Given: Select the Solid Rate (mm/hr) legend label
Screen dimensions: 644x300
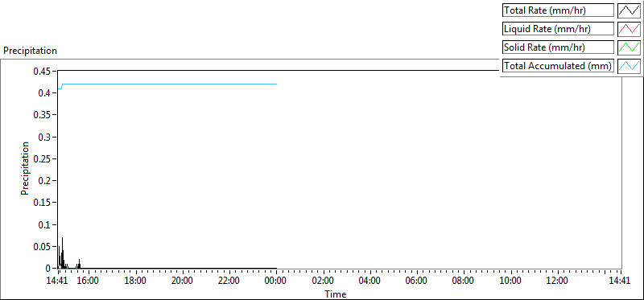Looking at the screenshot, I should click(558, 47).
